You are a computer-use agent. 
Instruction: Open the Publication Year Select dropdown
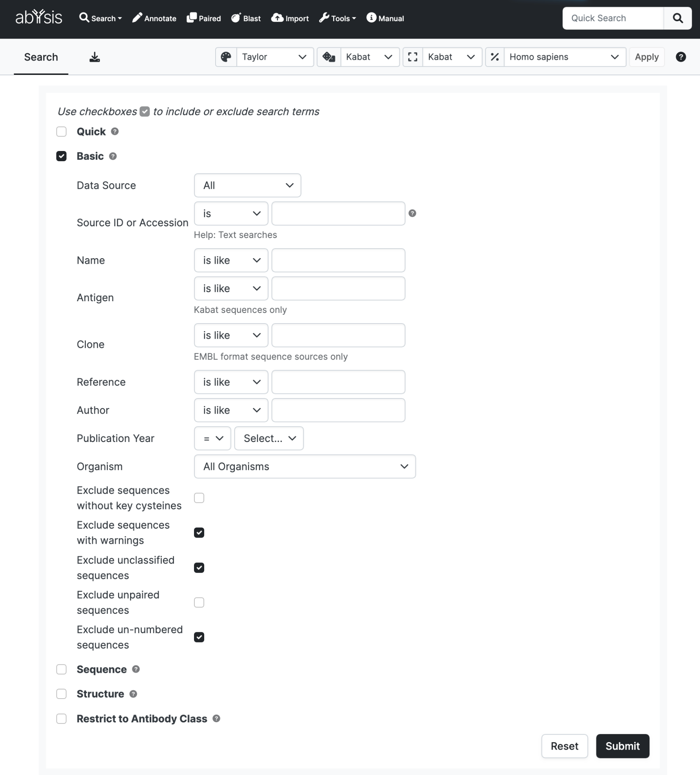click(269, 438)
